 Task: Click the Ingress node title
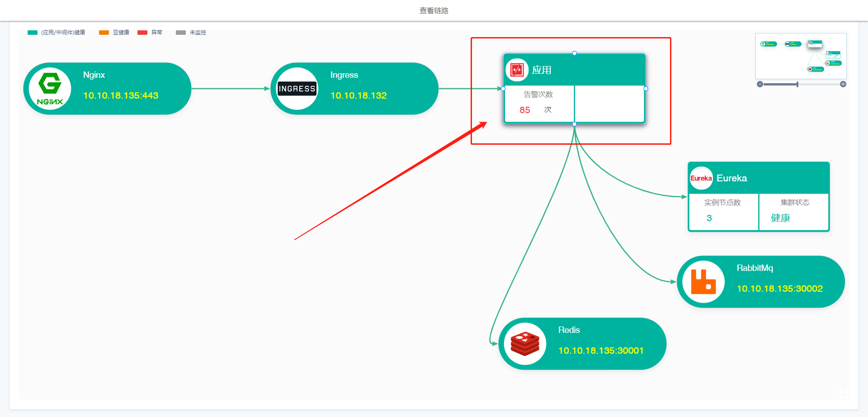[x=344, y=75]
